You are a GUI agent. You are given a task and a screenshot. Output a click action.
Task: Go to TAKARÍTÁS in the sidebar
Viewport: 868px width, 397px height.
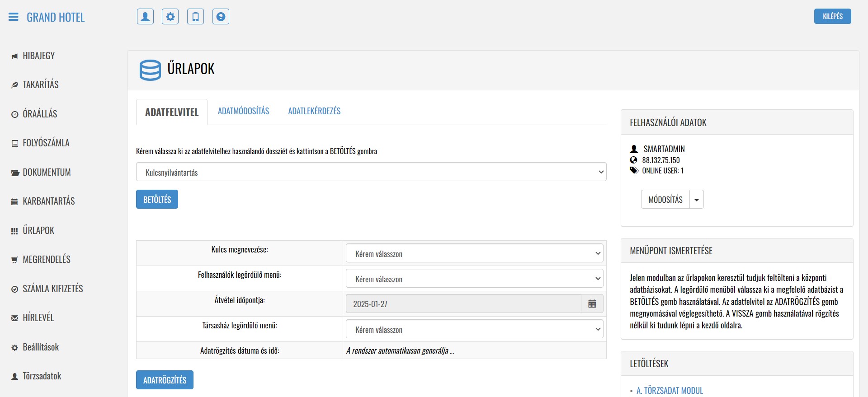(x=40, y=85)
